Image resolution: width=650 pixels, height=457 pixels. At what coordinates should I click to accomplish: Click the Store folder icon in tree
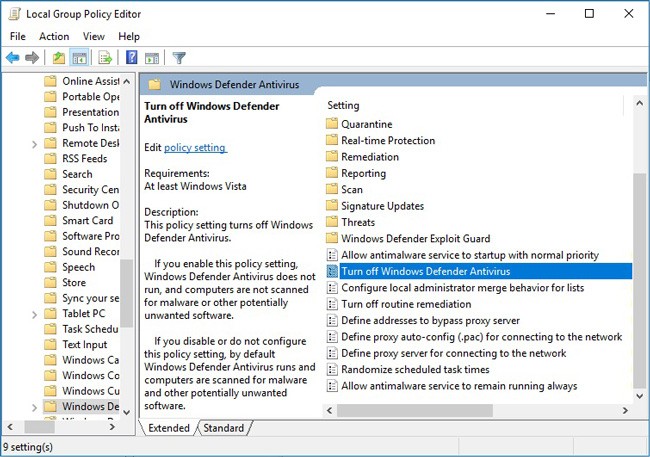(x=50, y=282)
